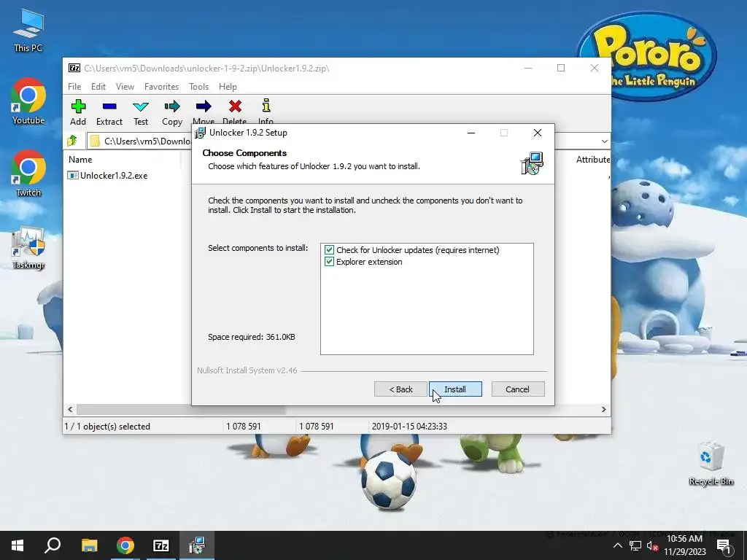Click the 2019-01-15 04:23:33 status entry
Viewport: 747px width, 560px height.
[x=409, y=426]
